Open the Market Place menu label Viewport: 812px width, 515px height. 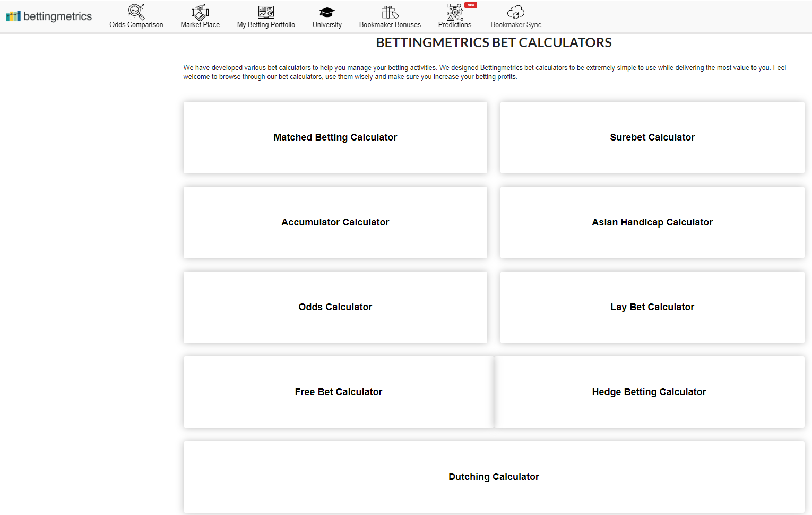tap(200, 25)
